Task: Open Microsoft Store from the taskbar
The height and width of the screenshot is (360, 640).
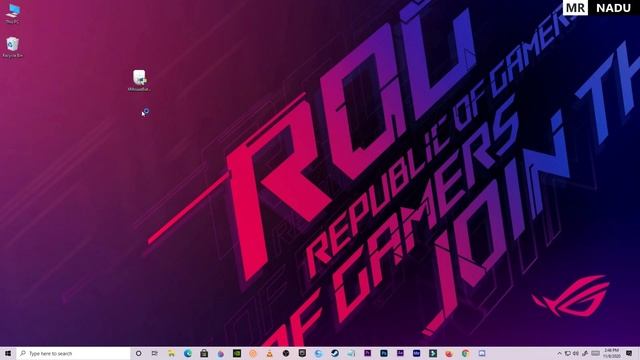Action: pos(204,353)
